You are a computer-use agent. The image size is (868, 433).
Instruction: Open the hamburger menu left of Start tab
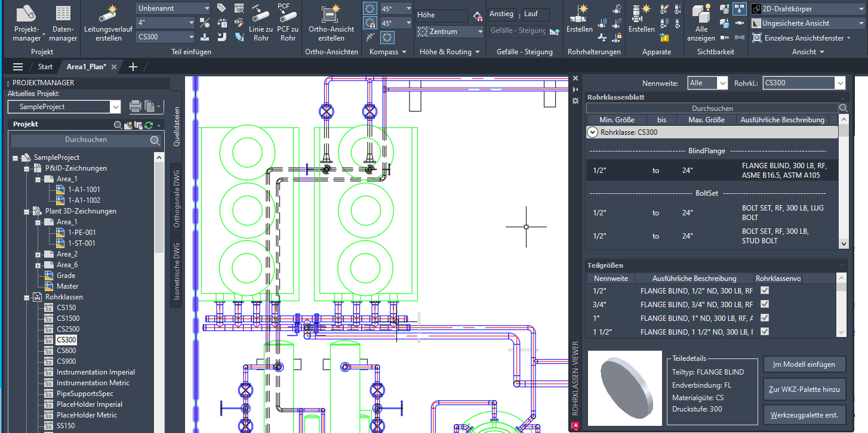18,67
